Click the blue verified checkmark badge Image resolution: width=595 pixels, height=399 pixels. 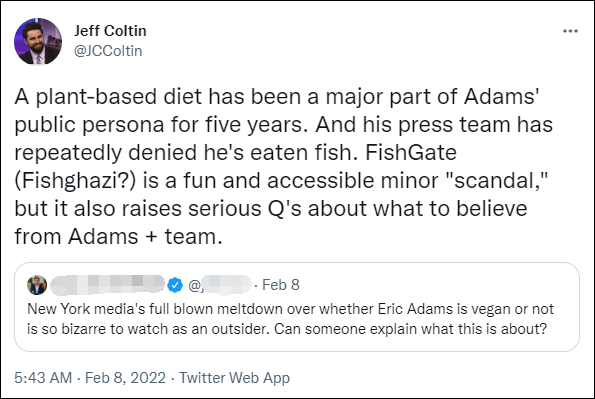click(175, 285)
